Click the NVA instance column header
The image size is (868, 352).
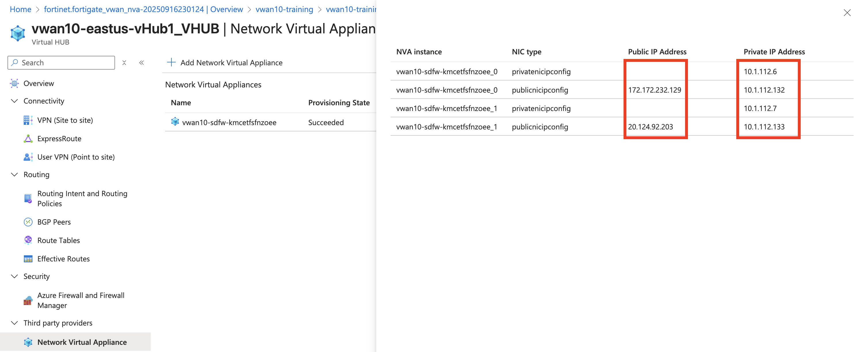(x=419, y=52)
